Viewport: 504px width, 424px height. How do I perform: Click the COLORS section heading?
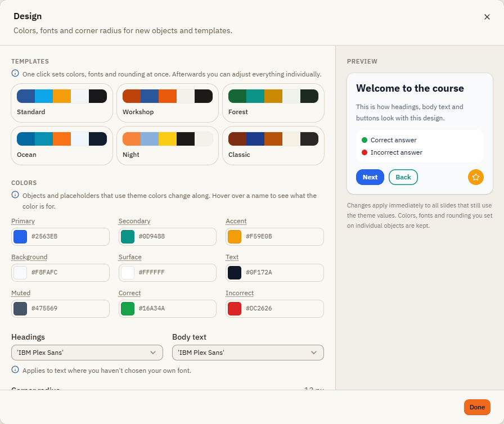[x=24, y=183]
